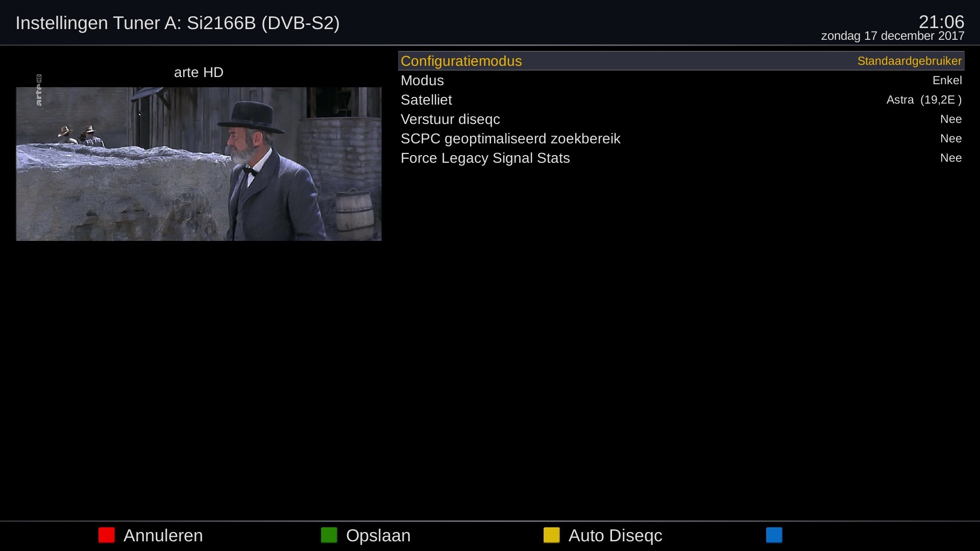Select the Satelliet menu row label
Viewport: 980px width, 551px height.
coord(426,99)
